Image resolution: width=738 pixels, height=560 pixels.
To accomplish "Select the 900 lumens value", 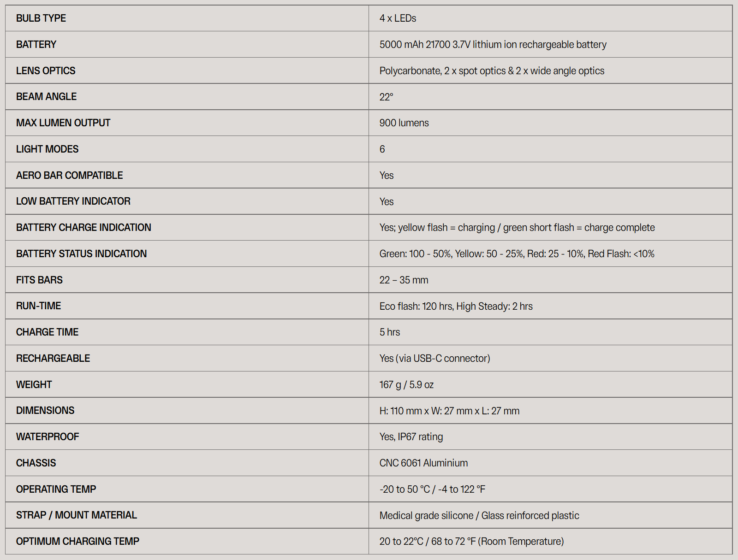I will [404, 123].
